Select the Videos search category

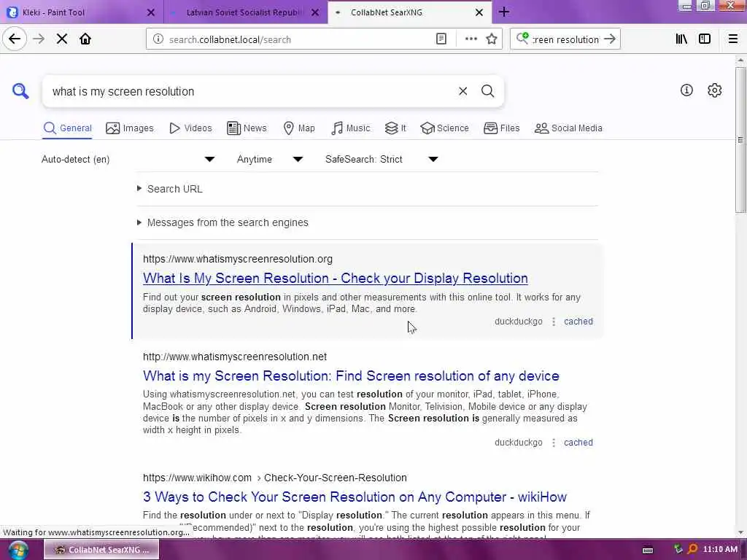190,128
